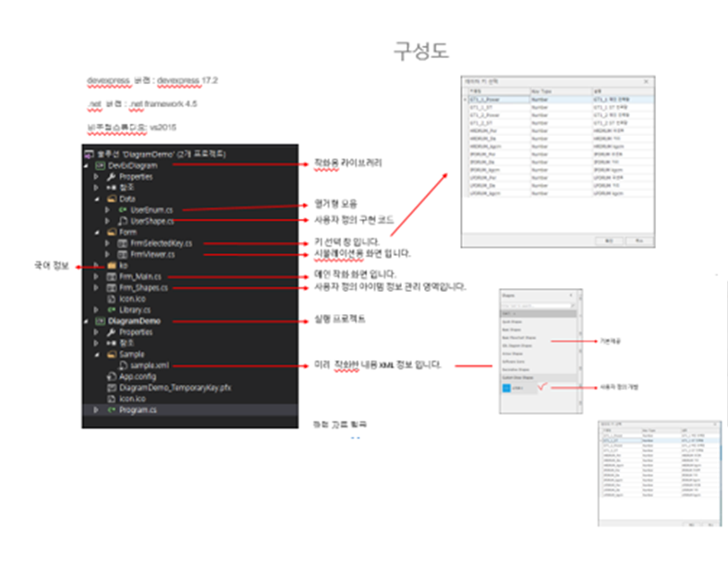Click the Sample folder icon

click(x=112, y=355)
